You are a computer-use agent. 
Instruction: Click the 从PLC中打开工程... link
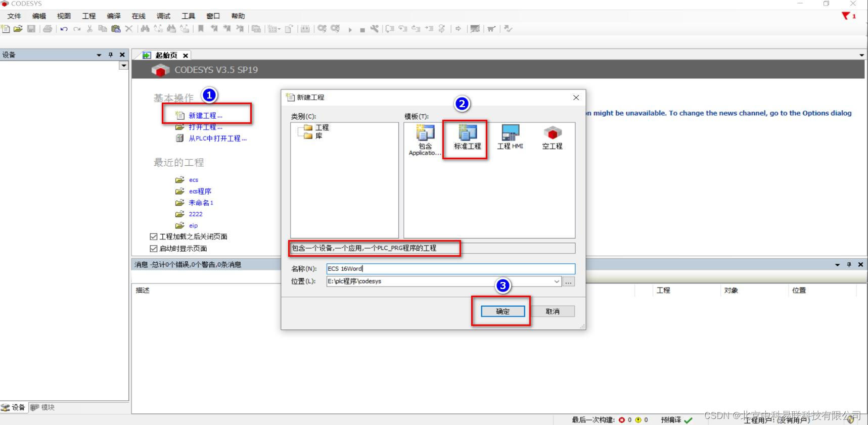click(217, 138)
